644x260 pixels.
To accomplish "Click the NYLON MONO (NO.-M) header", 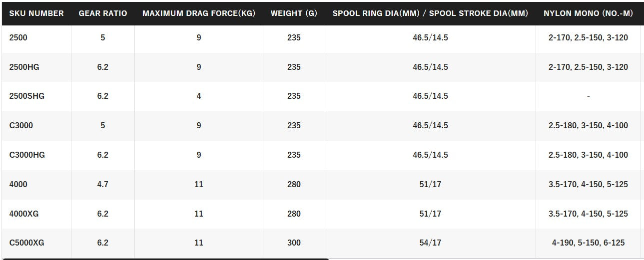I will 588,13.
